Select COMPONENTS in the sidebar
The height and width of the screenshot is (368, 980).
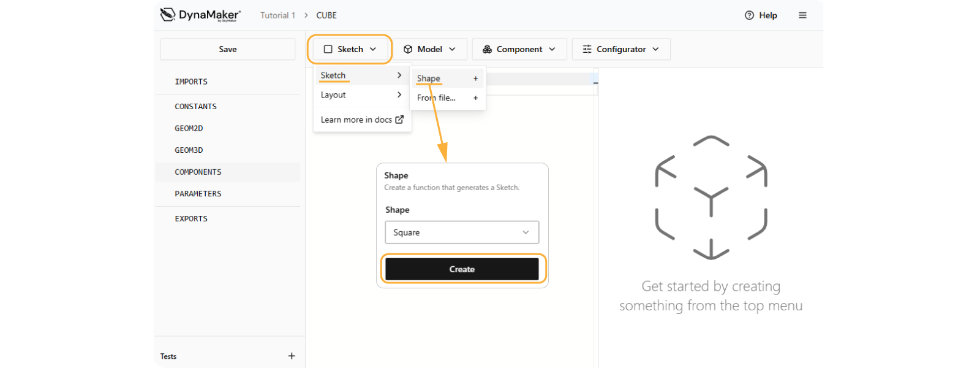198,172
